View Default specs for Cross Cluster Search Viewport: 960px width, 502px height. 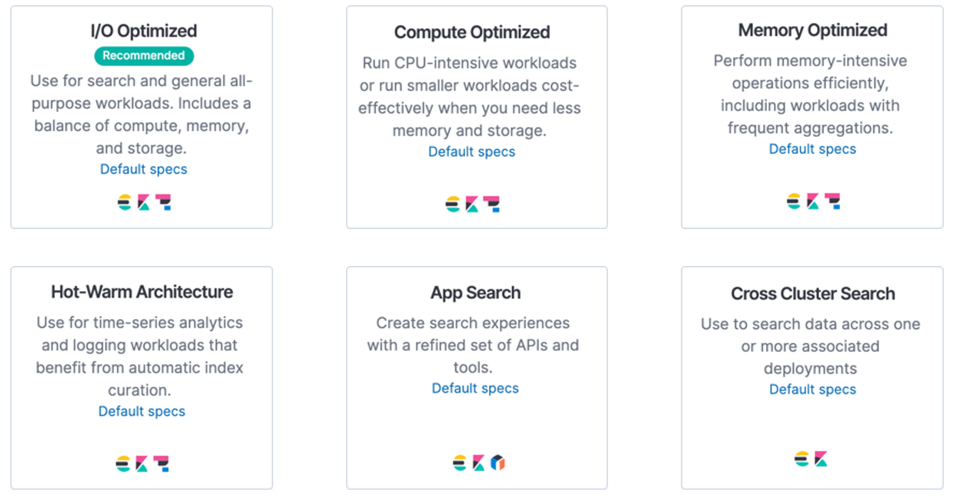pos(812,389)
